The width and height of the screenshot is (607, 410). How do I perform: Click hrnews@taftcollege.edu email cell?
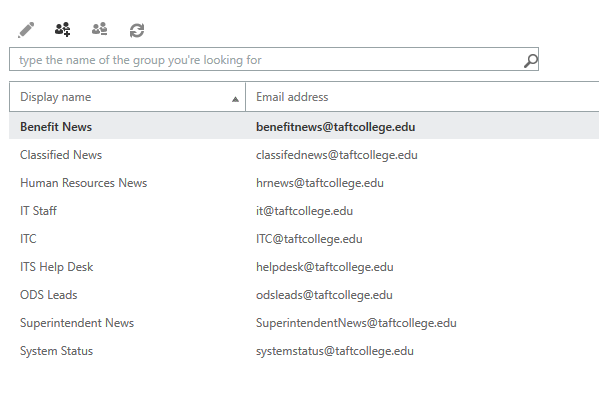point(320,183)
